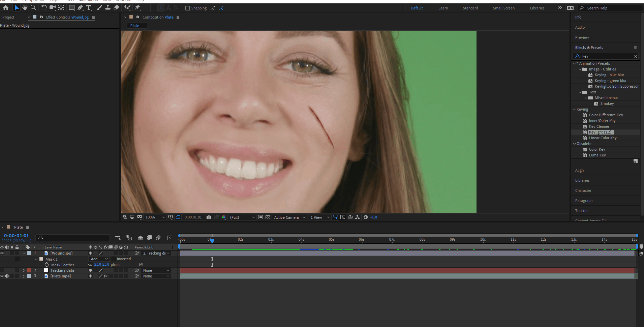Toggle Transparency Grid in viewer
This screenshot has width=644, height=327.
coord(268,217)
